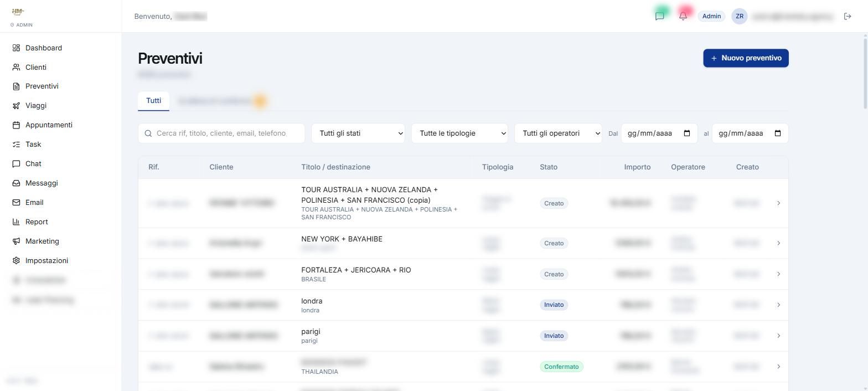868x391 pixels.
Task: Click the Task checklist icon
Action: (16, 145)
